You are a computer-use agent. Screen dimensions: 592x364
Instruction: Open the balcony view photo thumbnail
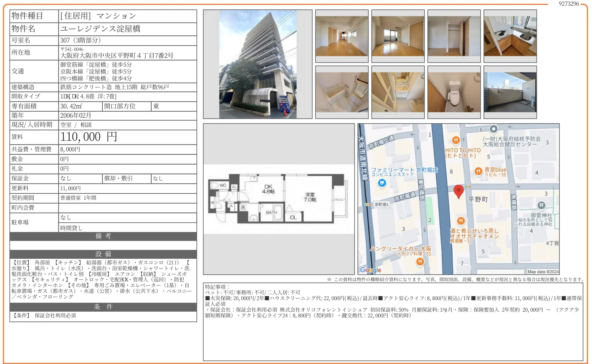coord(510,91)
